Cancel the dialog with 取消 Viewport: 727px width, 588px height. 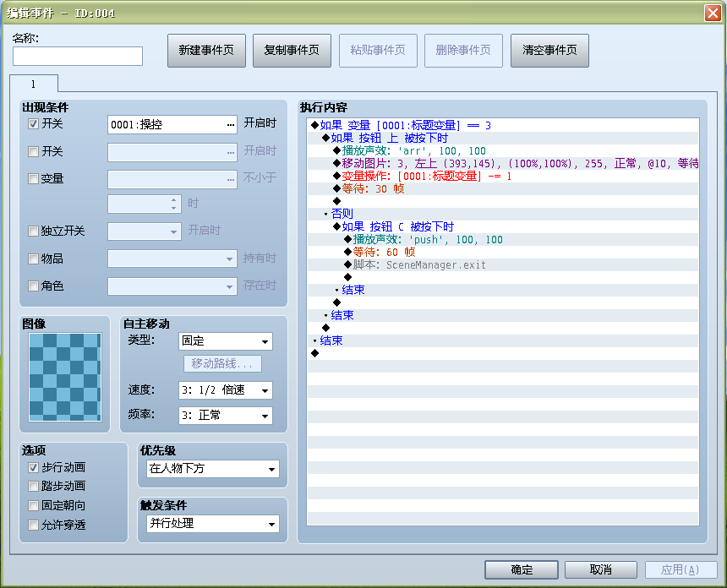pyautogui.click(x=600, y=569)
